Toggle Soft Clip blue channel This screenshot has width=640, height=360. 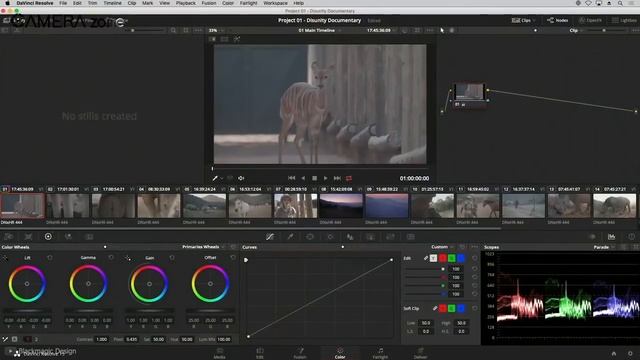click(461, 308)
